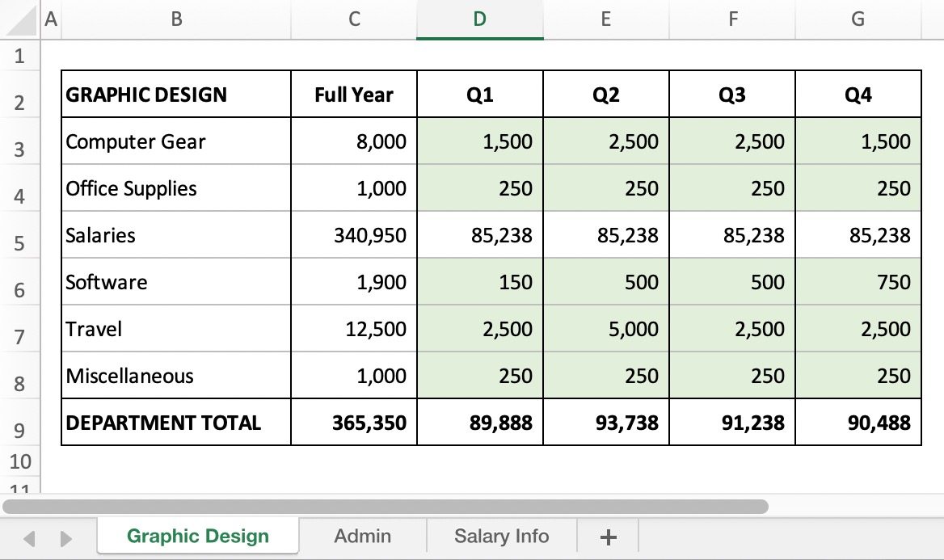Click Q4 total 90,488
944x560 pixels.
858,422
